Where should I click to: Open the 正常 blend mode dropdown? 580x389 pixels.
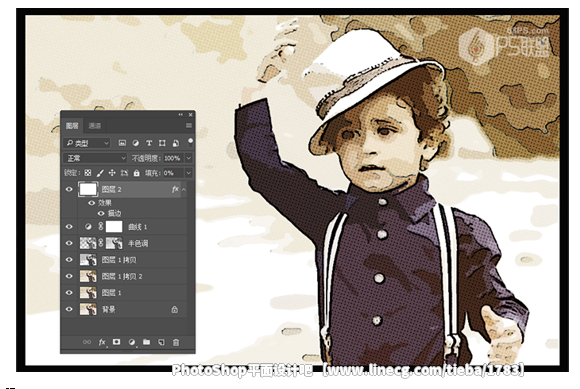click(95, 158)
